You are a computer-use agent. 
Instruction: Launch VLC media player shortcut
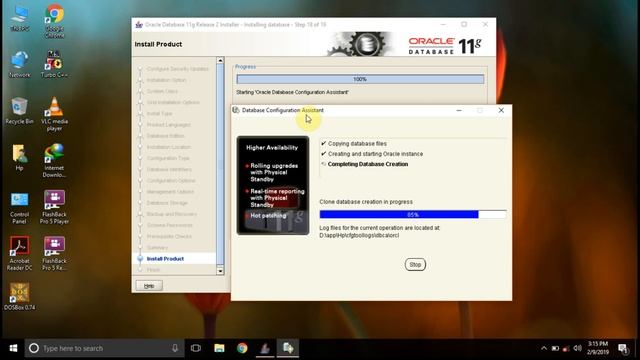coord(54,114)
